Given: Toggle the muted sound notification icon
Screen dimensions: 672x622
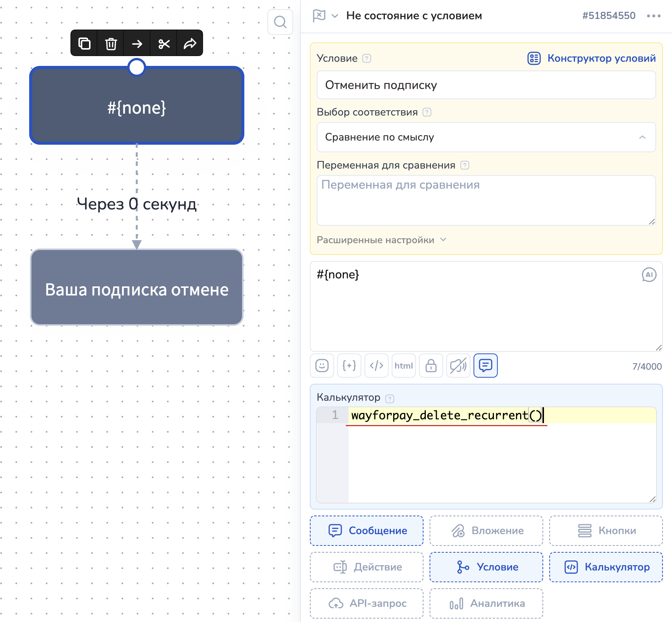Looking at the screenshot, I should [x=458, y=366].
